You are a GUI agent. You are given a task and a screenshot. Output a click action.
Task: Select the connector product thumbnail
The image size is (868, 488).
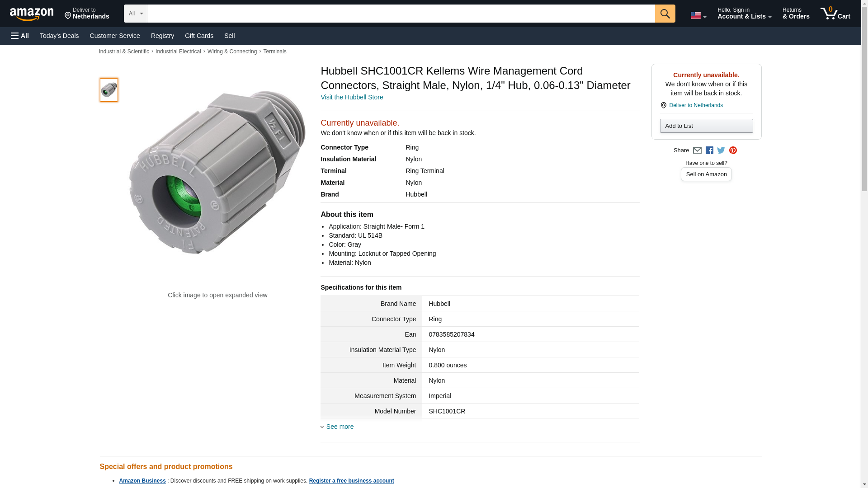click(109, 90)
